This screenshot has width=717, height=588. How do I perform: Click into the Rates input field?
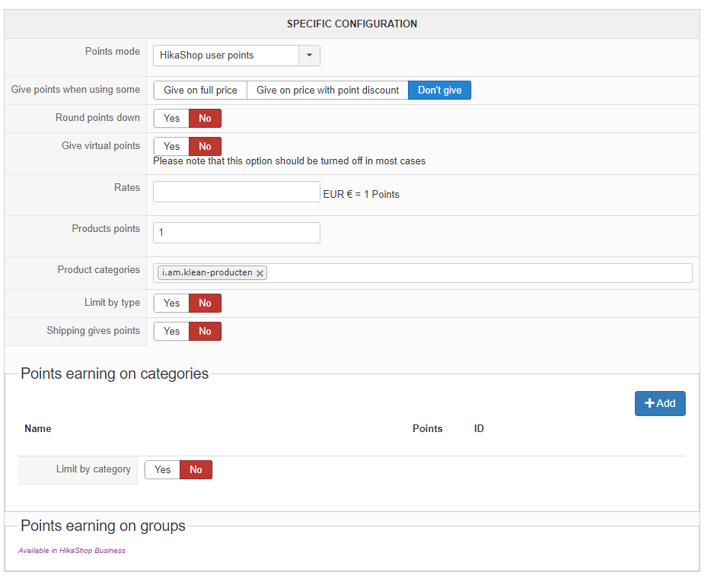pyautogui.click(x=236, y=192)
